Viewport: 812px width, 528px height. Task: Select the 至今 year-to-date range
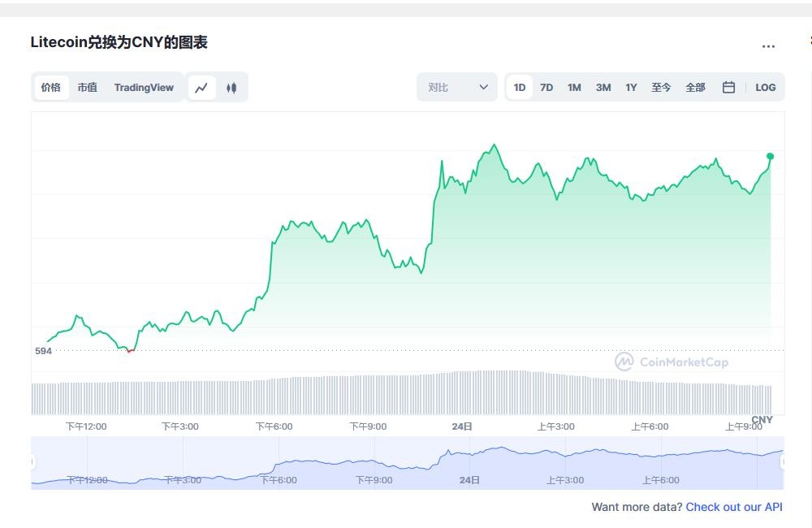point(661,88)
